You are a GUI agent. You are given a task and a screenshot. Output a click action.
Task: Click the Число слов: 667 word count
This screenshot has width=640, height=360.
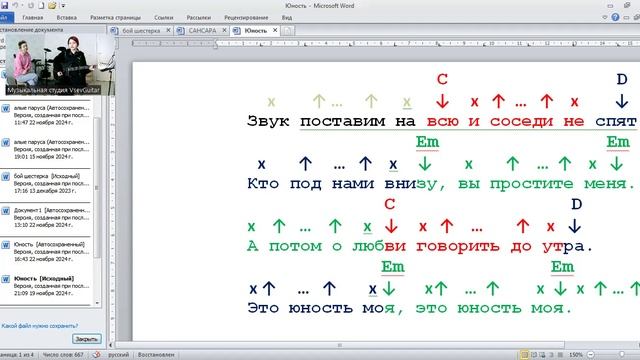tap(63, 355)
